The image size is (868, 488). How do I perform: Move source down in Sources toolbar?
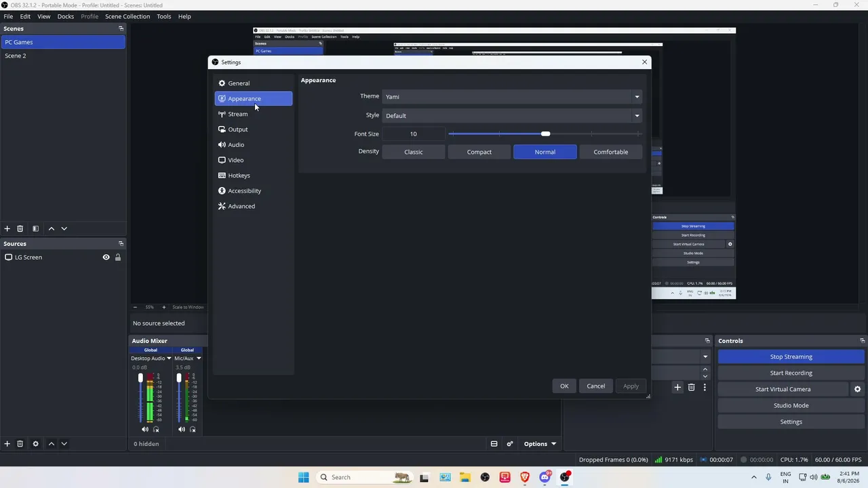pyautogui.click(x=64, y=444)
